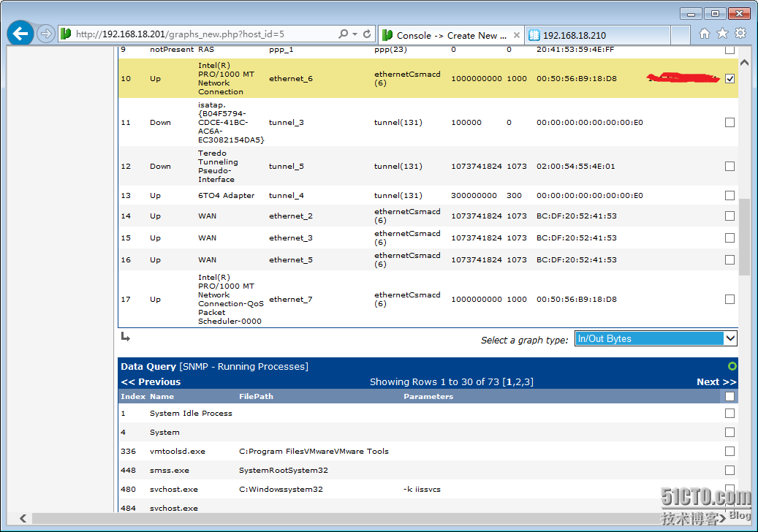Maximize the browser window
Screen dimensions: 758x532
pos(715,14)
